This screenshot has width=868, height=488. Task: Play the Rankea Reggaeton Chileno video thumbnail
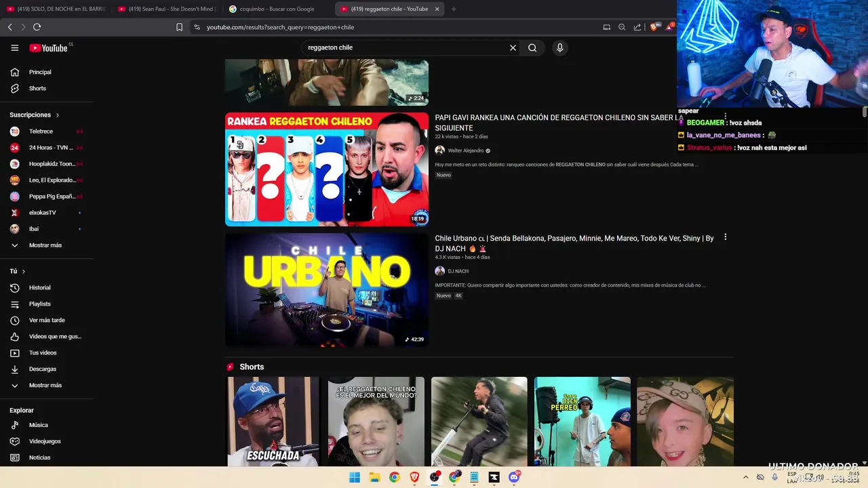(x=327, y=169)
